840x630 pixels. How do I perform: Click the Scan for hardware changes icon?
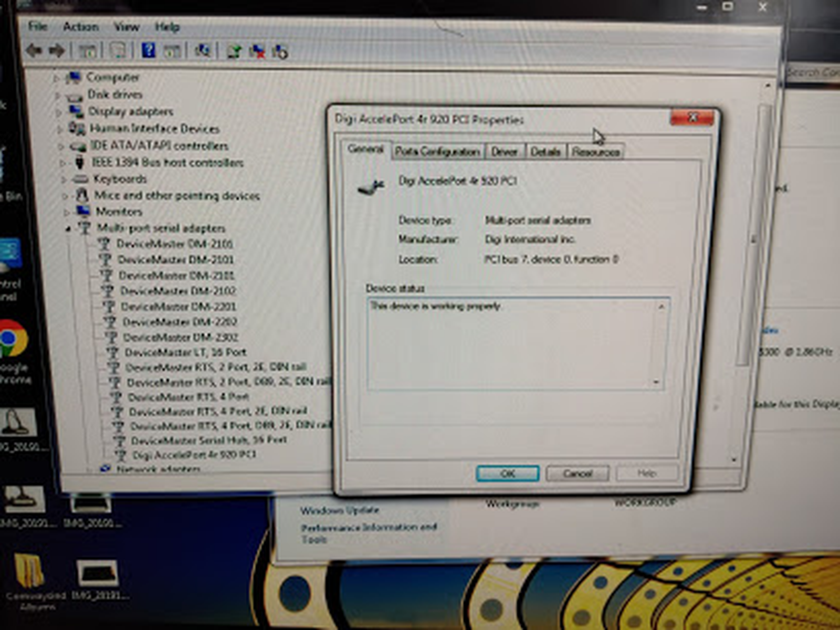click(203, 50)
